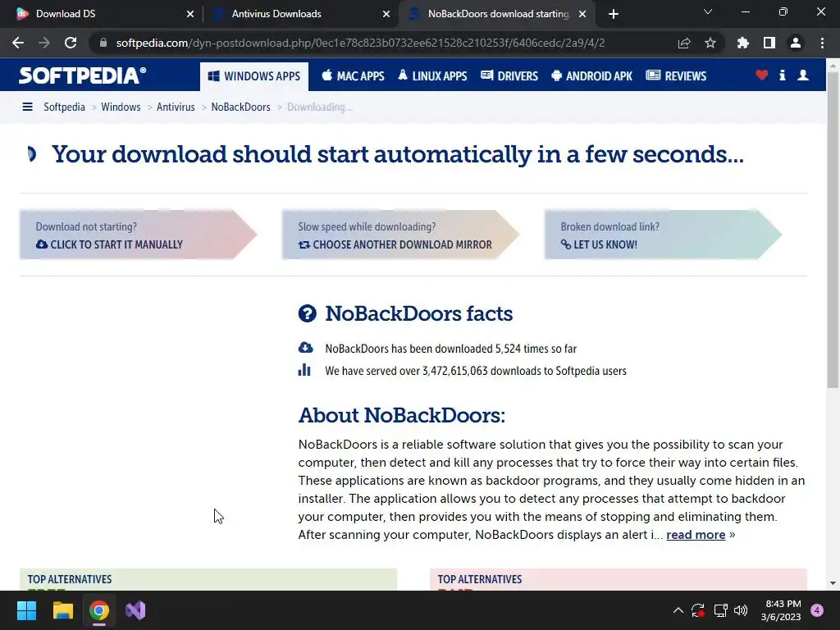Open the Windows Apps section

click(x=254, y=76)
